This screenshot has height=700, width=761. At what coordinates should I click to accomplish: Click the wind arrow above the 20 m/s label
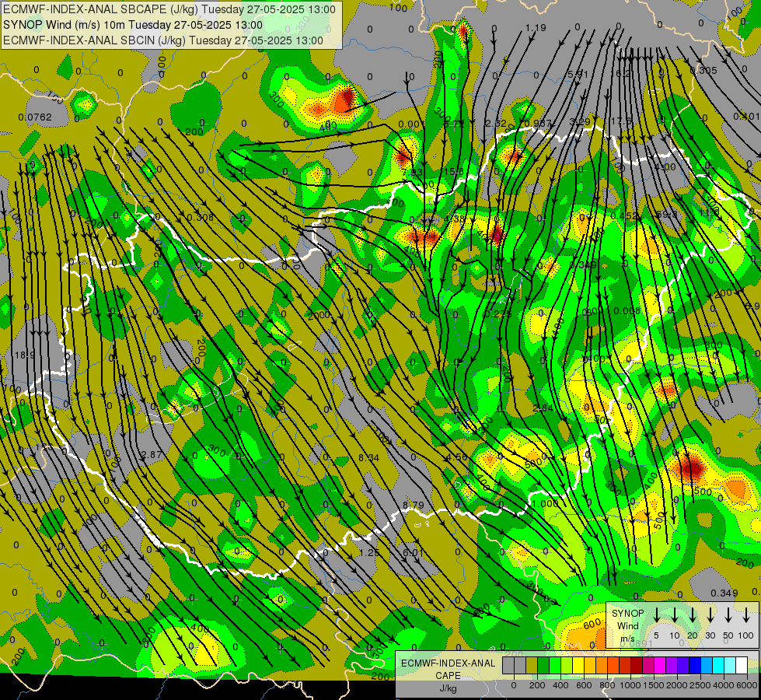pos(692,615)
